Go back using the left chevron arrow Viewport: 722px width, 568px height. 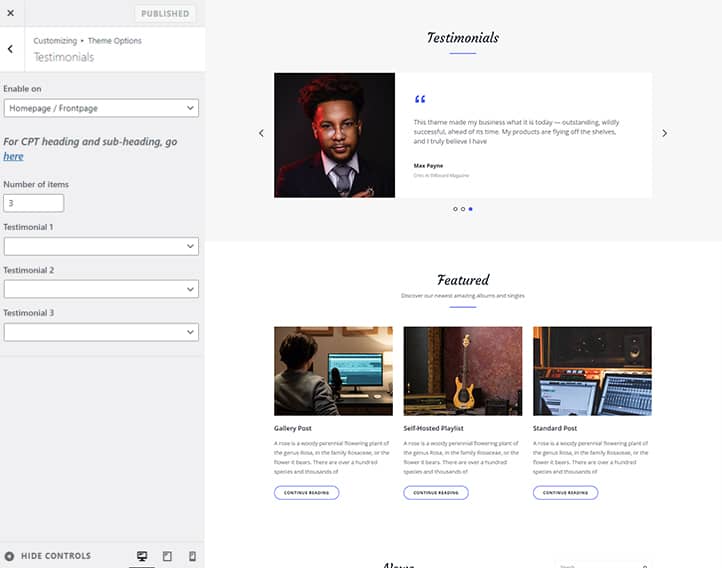[11, 49]
